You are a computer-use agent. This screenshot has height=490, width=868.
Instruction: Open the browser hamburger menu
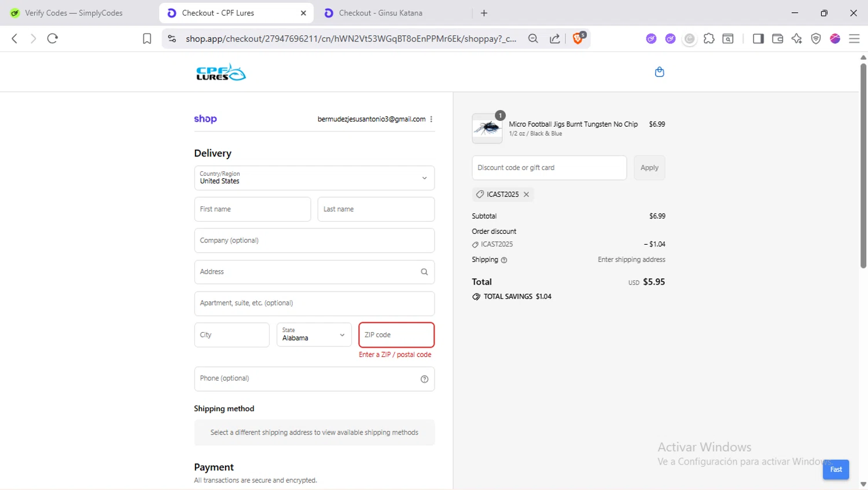pos(854,39)
